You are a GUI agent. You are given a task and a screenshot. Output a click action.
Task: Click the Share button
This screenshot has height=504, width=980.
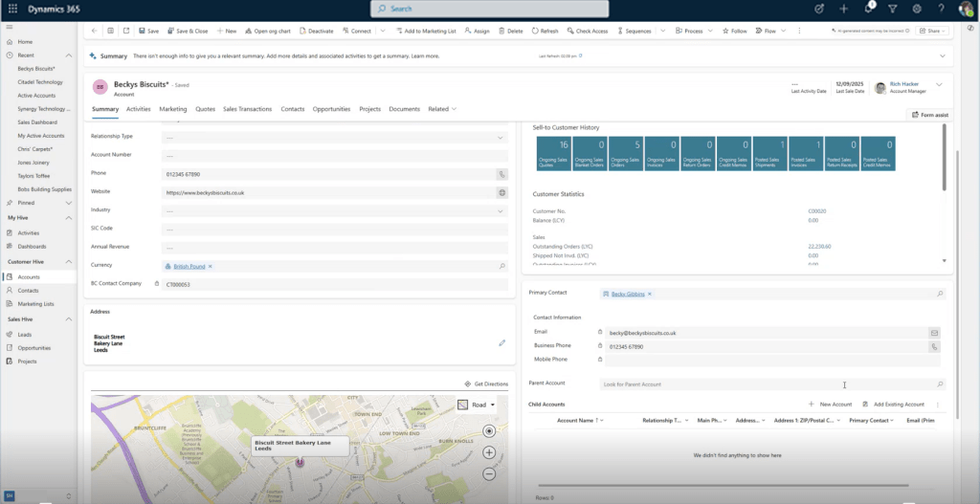pos(932,31)
